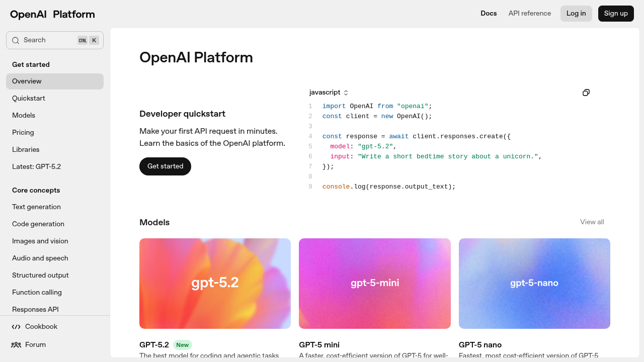
Task: Open the gpt-5-mini model card
Action: [374, 283]
